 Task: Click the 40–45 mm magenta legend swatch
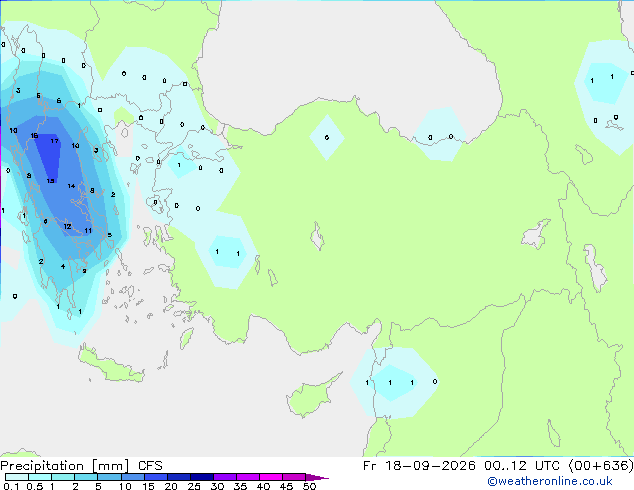click(x=271, y=477)
